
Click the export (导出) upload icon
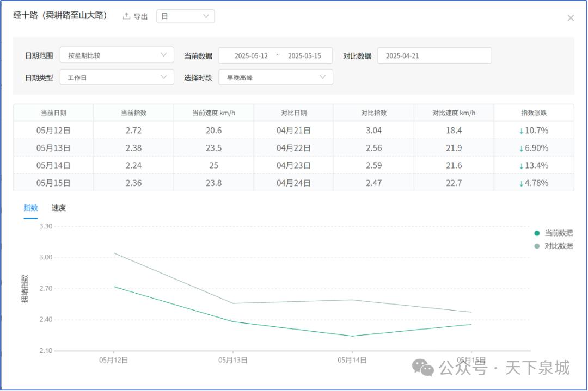(126, 16)
